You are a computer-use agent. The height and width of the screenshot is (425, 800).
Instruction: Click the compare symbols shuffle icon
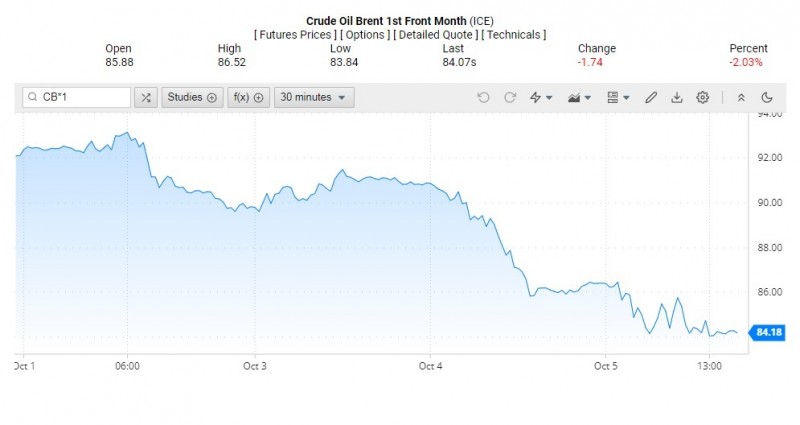tap(147, 97)
